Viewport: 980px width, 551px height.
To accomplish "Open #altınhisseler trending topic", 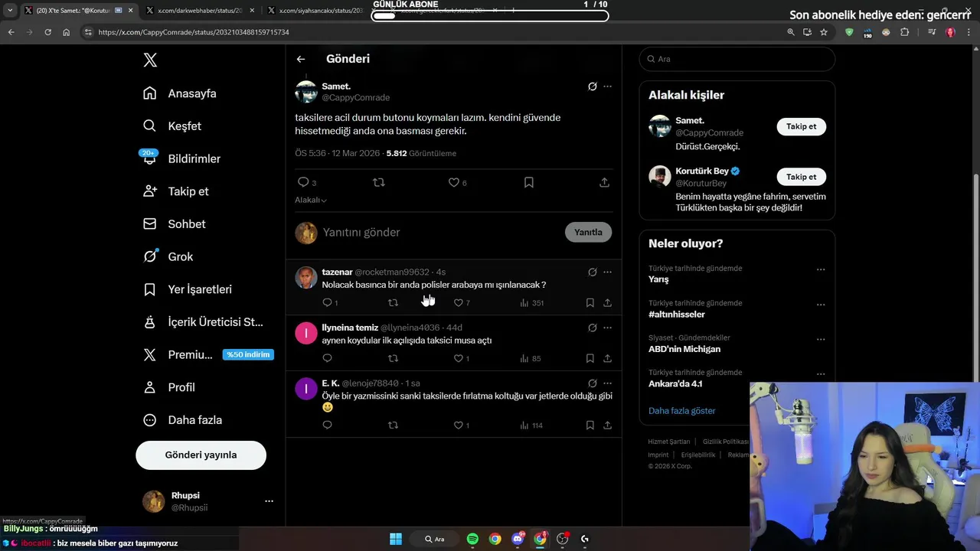I will [x=677, y=315].
